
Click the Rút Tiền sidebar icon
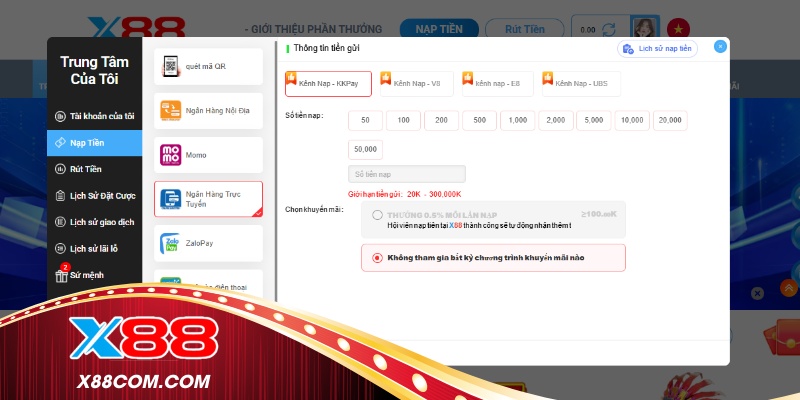pos(60,169)
